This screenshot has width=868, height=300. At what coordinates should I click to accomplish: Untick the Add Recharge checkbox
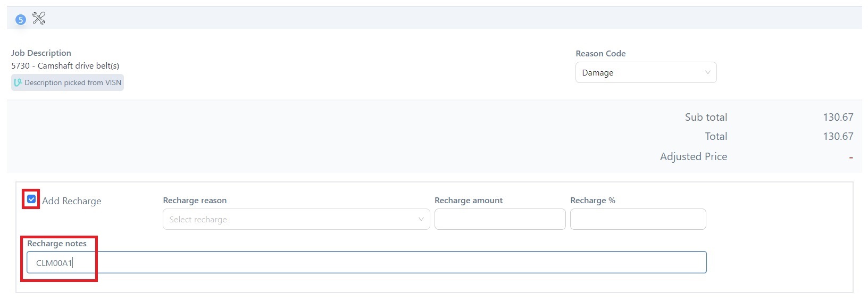pyautogui.click(x=31, y=199)
